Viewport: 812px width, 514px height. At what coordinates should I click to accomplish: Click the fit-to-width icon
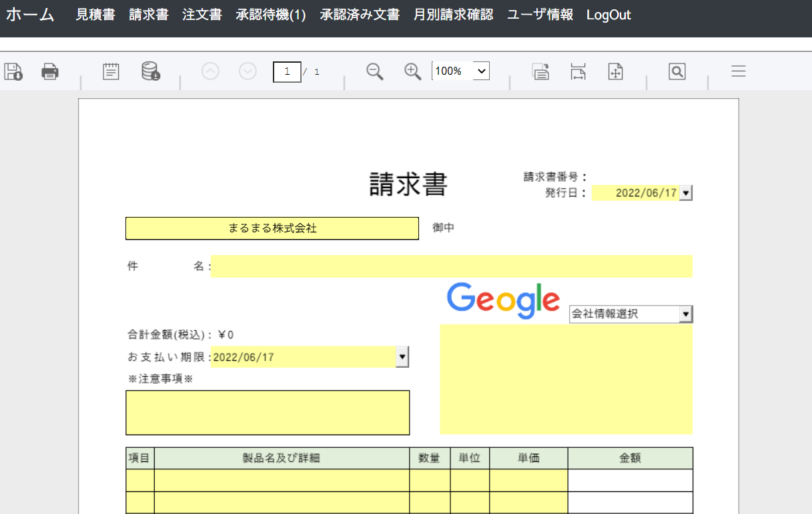(578, 71)
